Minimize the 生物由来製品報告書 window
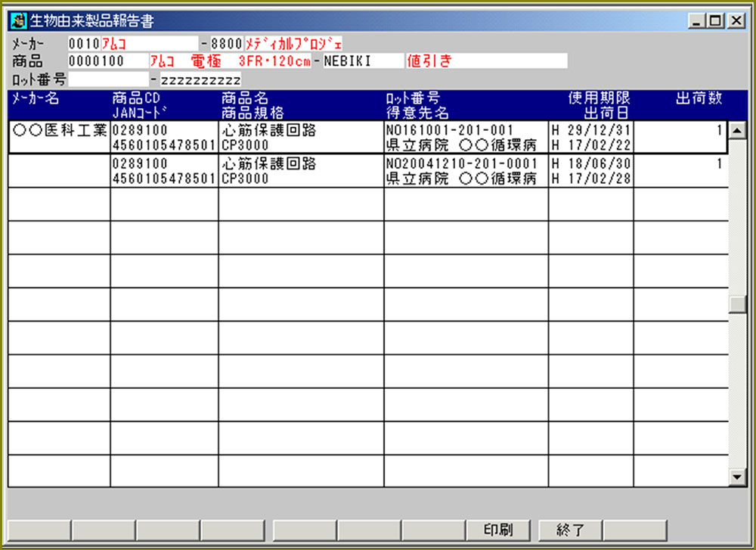This screenshot has width=756, height=550. 696,22
